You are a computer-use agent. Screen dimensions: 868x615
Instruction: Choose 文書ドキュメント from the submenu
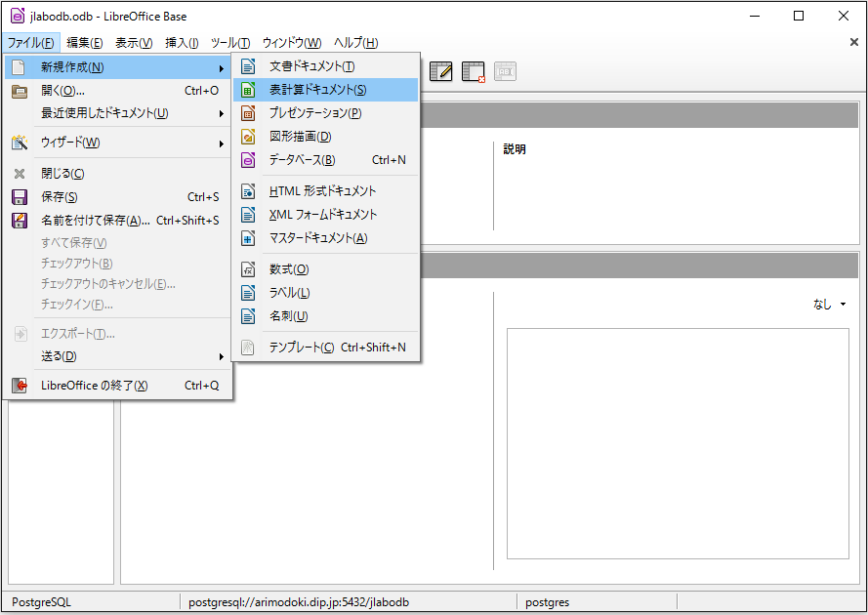click(x=325, y=66)
